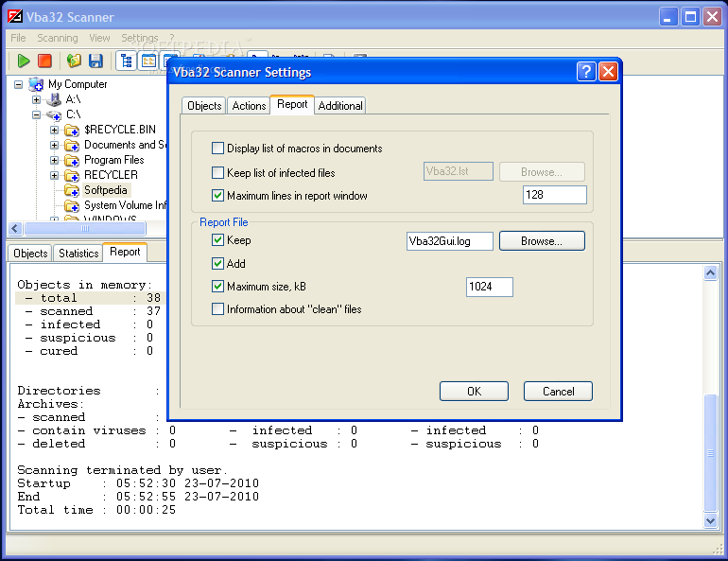This screenshot has height=561, width=728.
Task: Click "Scanning terminated by user." report line
Action: (x=123, y=470)
